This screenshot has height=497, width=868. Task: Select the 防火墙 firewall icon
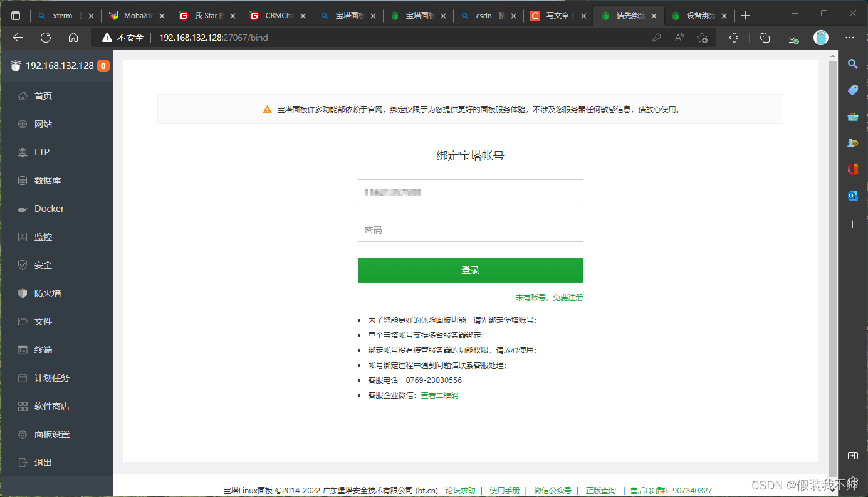23,293
